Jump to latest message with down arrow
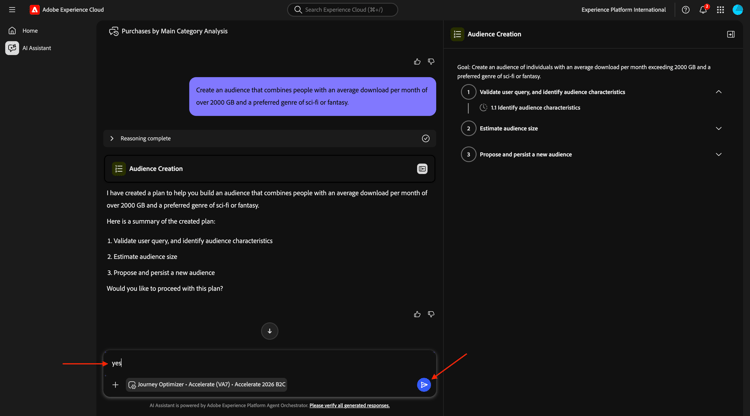The image size is (750, 416). [270, 331]
